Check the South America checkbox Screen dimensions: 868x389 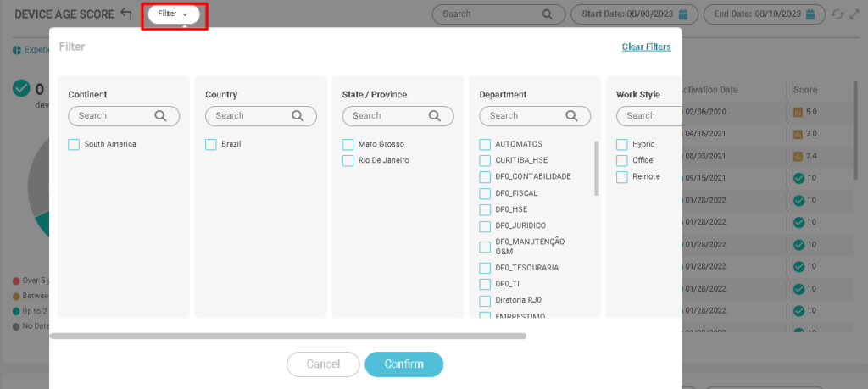[x=74, y=145]
